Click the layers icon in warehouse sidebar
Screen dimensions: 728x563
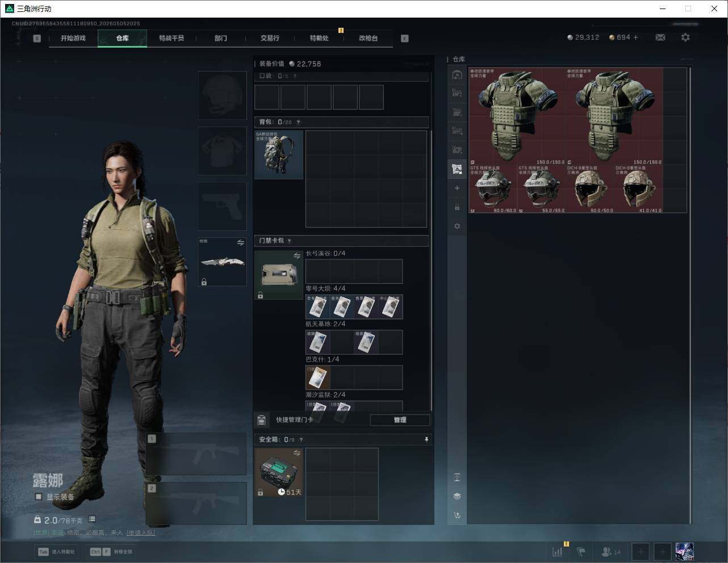click(457, 496)
